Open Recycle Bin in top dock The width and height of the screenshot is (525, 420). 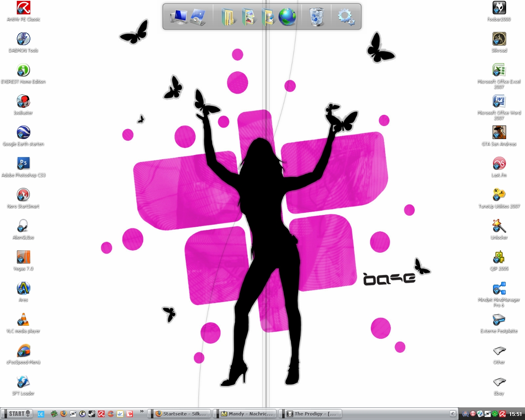click(x=316, y=17)
